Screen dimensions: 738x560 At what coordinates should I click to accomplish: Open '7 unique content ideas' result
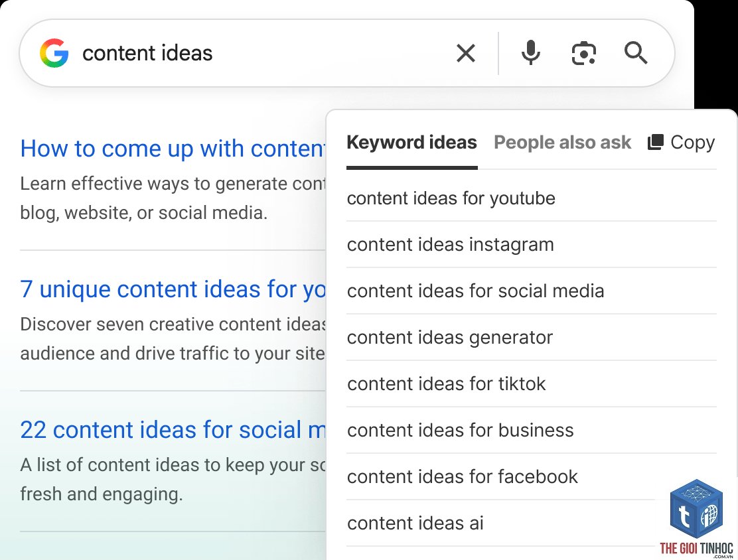(x=173, y=289)
